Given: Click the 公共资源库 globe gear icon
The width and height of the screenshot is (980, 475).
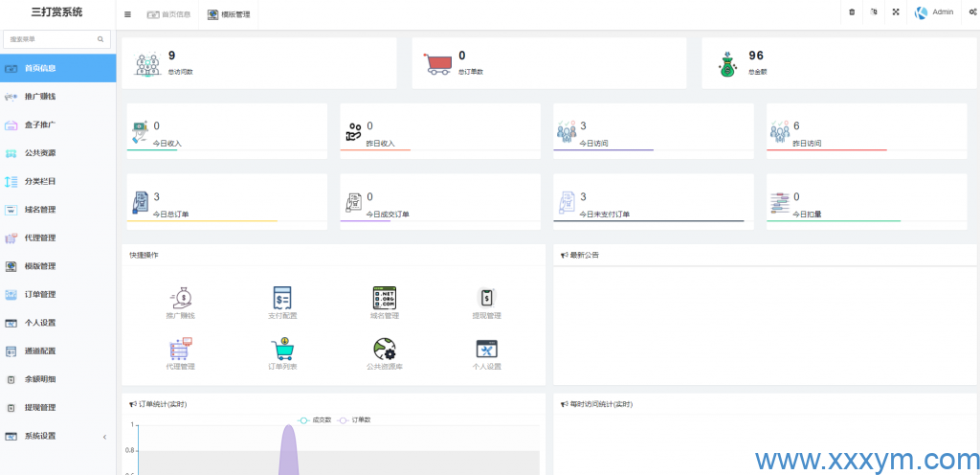Looking at the screenshot, I should [384, 350].
